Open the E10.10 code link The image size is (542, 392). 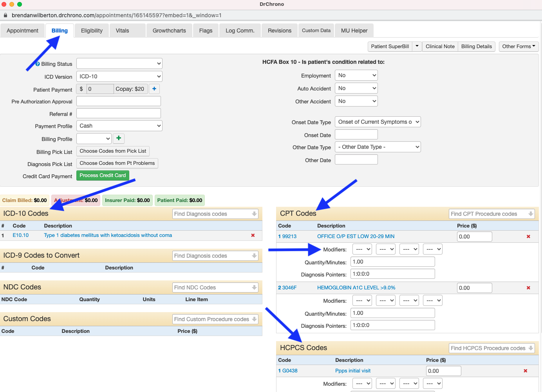[x=21, y=235]
